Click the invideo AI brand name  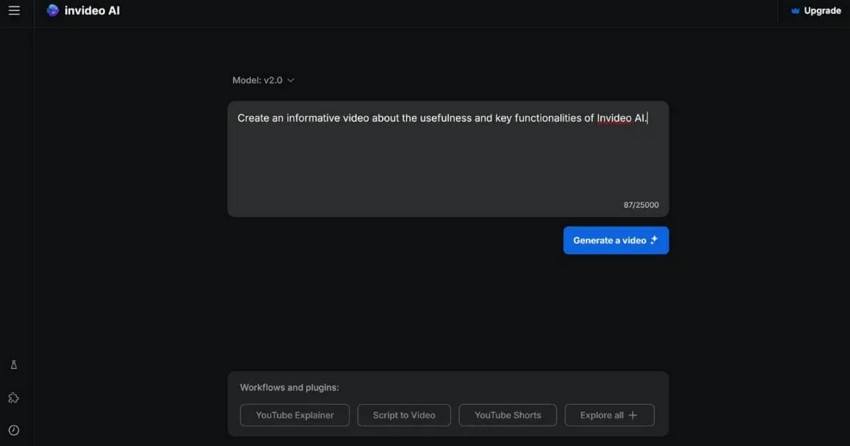[x=92, y=10]
